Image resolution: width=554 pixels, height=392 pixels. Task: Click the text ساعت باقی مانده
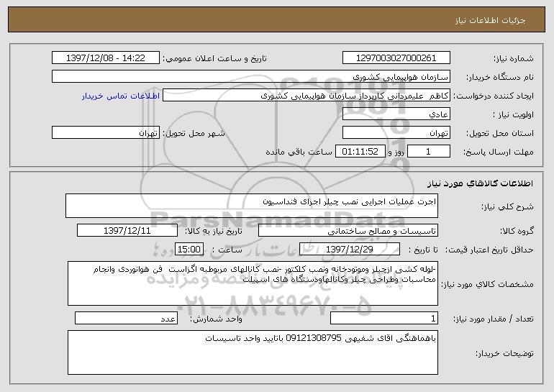(299, 152)
